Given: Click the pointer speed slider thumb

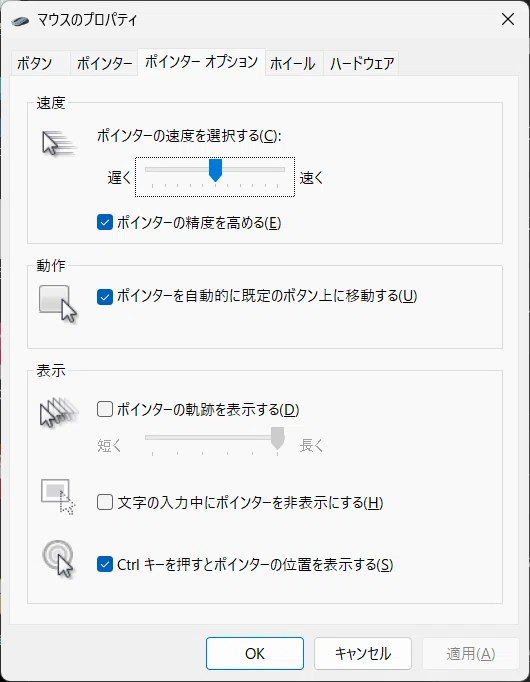Looking at the screenshot, I should [215, 170].
